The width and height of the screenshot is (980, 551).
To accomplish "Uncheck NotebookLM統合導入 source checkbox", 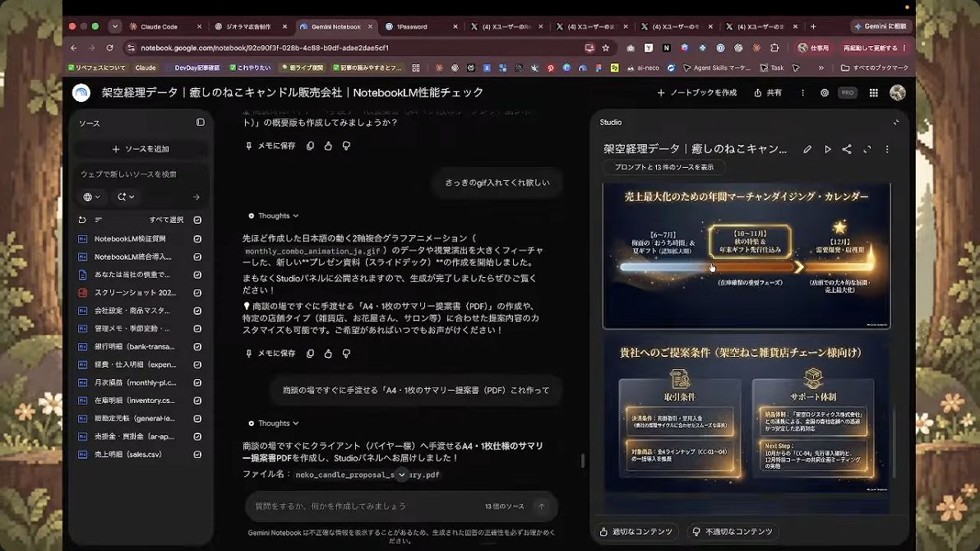I will 197,257.
